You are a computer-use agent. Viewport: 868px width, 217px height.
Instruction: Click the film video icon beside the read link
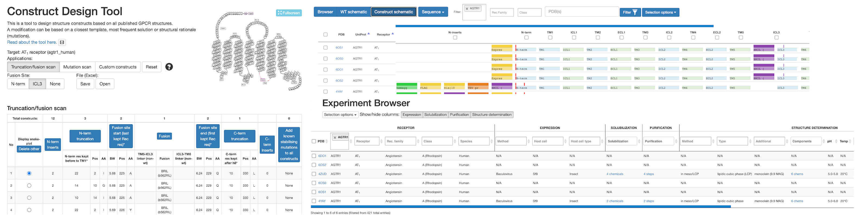[62, 43]
